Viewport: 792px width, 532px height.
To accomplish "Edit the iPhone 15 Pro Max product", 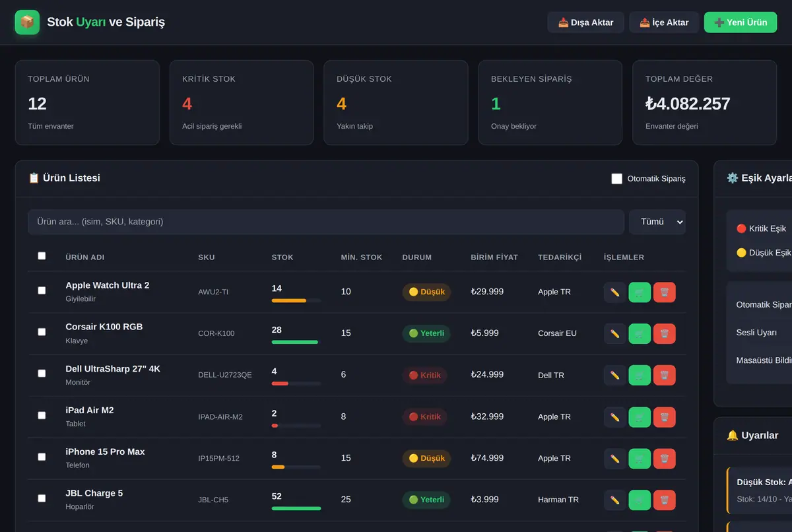I will coord(615,458).
